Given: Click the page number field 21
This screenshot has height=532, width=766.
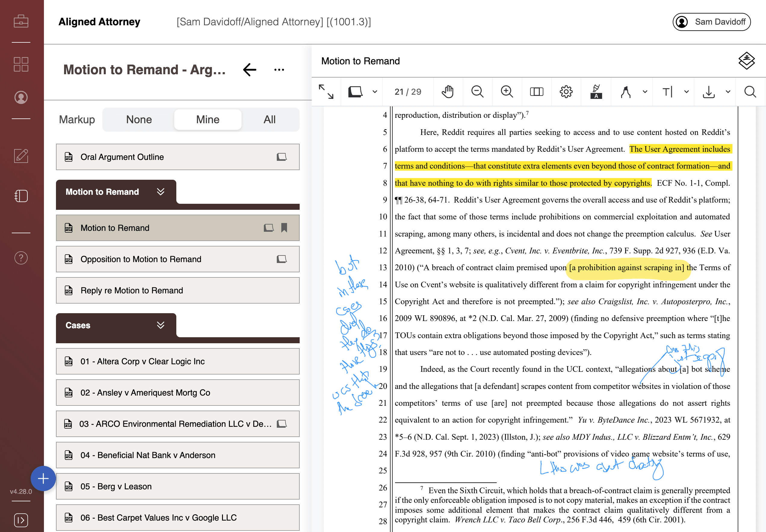Looking at the screenshot, I should point(399,92).
